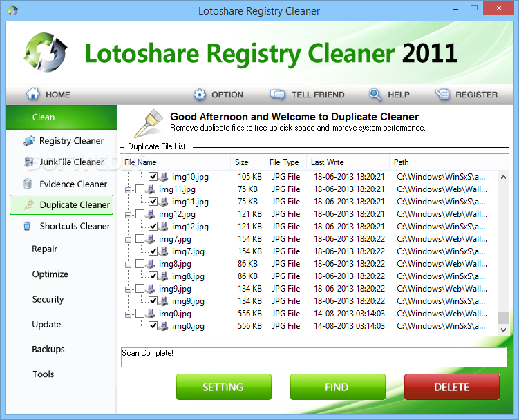Click the HOME house icon

(32, 94)
